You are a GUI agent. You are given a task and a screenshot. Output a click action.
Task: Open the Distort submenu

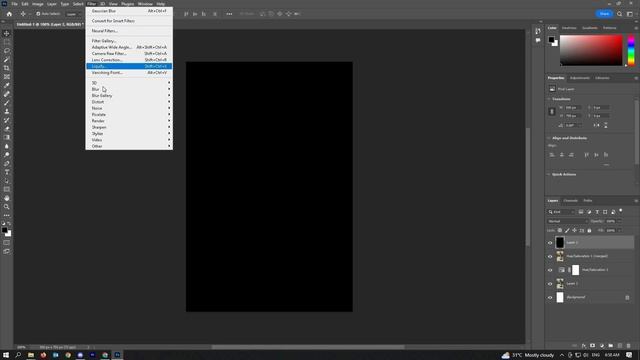tap(129, 102)
